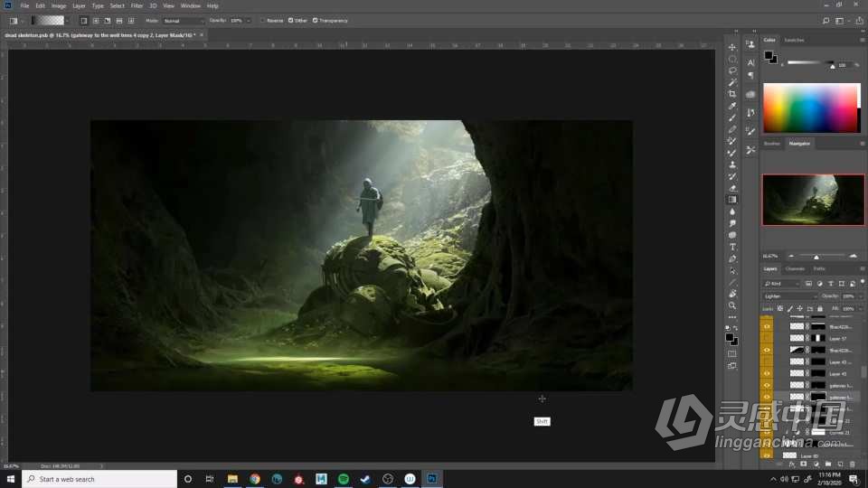The width and height of the screenshot is (868, 488).
Task: Select the Elliptical Marquee tool
Action: point(732,59)
